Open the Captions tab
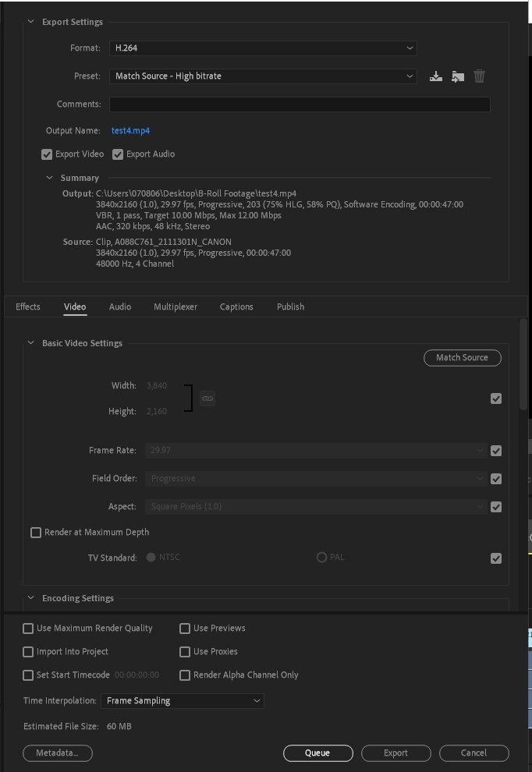This screenshot has width=532, height=772. coord(236,306)
